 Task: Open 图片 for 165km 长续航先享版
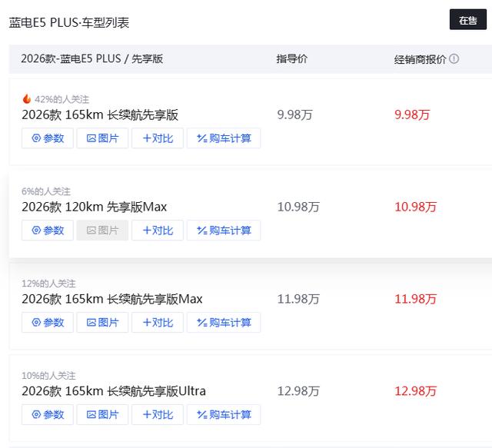click(102, 138)
